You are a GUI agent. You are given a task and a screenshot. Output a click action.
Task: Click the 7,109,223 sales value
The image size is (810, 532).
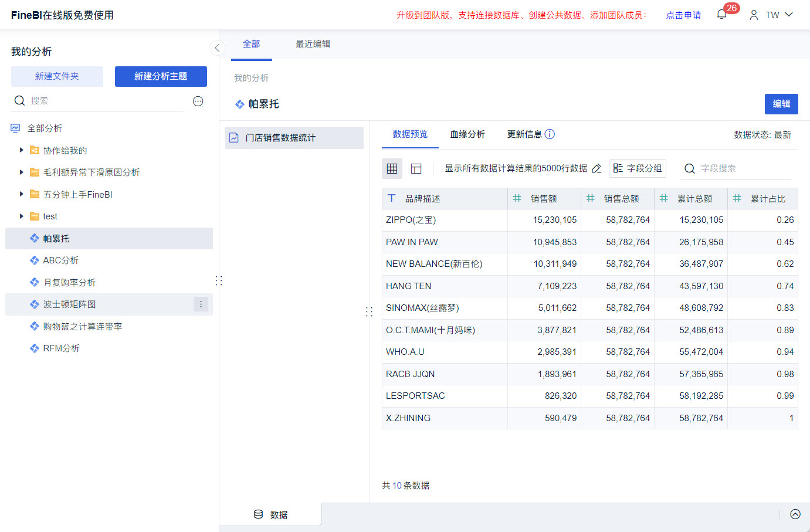click(557, 286)
